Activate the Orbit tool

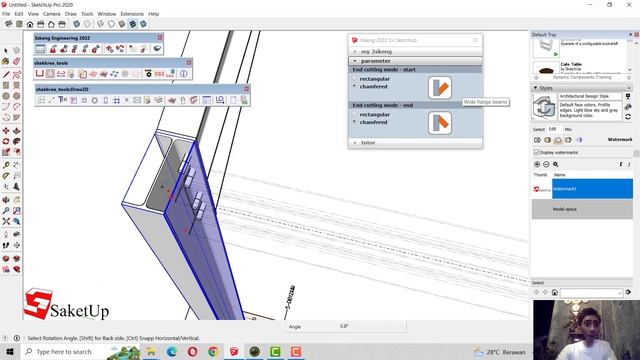(x=6, y=200)
